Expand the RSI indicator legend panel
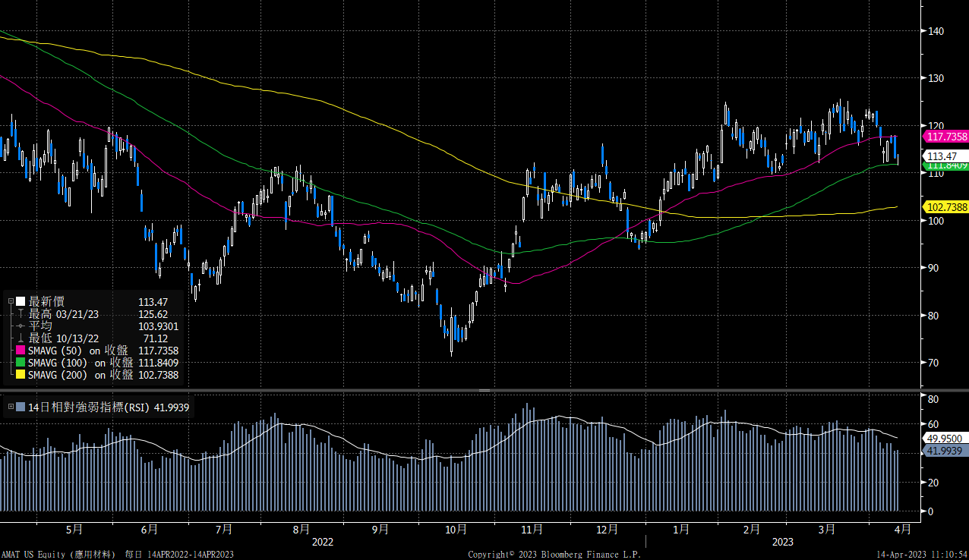Image resolution: width=969 pixels, height=560 pixels. (11, 406)
